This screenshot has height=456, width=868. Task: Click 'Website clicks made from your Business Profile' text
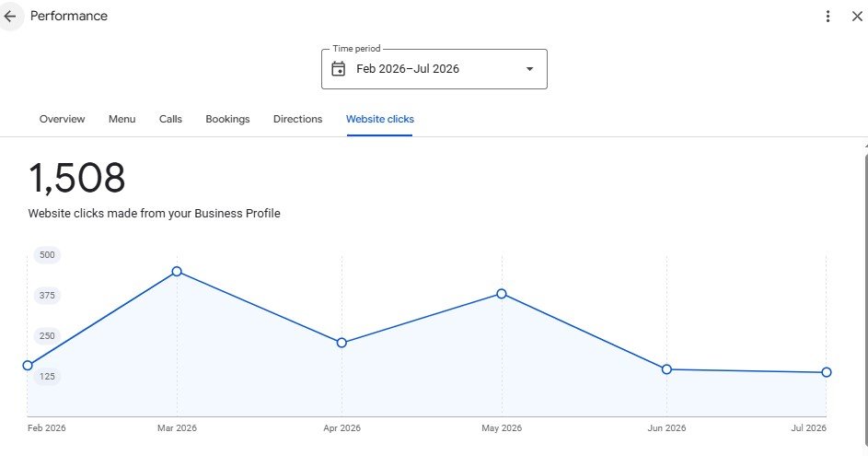coord(154,214)
